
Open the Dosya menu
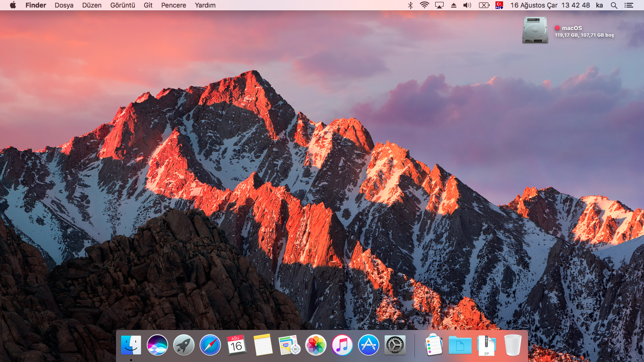pos(64,5)
